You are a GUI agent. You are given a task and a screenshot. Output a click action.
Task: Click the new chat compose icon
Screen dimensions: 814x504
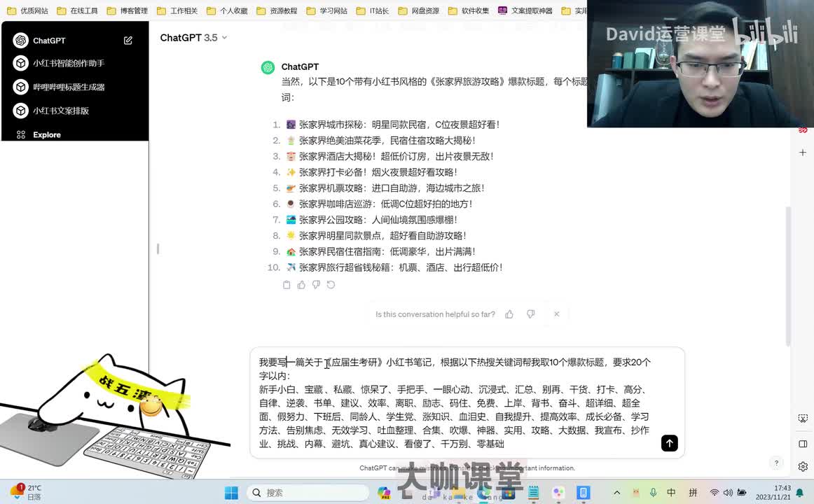pyautogui.click(x=128, y=41)
